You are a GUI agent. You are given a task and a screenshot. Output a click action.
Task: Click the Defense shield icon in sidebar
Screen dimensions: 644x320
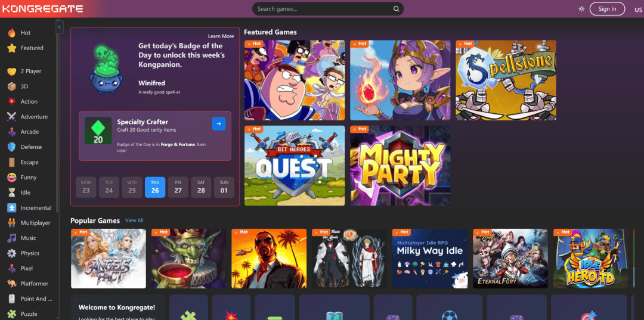pyautogui.click(x=11, y=147)
